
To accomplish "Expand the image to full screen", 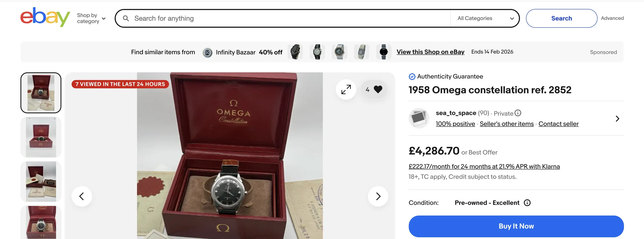I will pos(346,89).
